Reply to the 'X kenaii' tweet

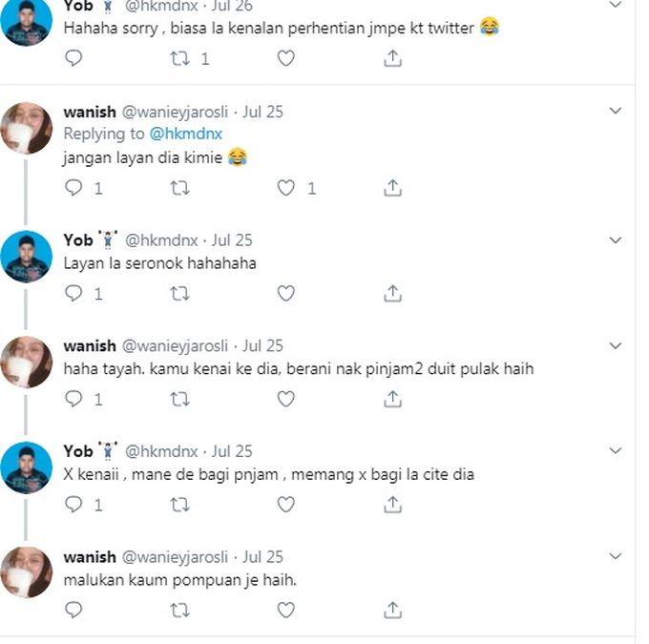point(73,505)
